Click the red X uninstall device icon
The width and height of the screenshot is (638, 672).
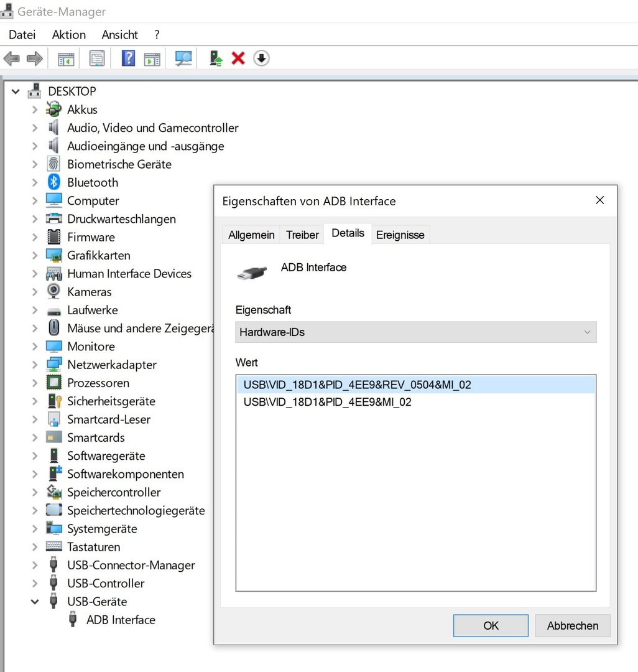pos(238,58)
